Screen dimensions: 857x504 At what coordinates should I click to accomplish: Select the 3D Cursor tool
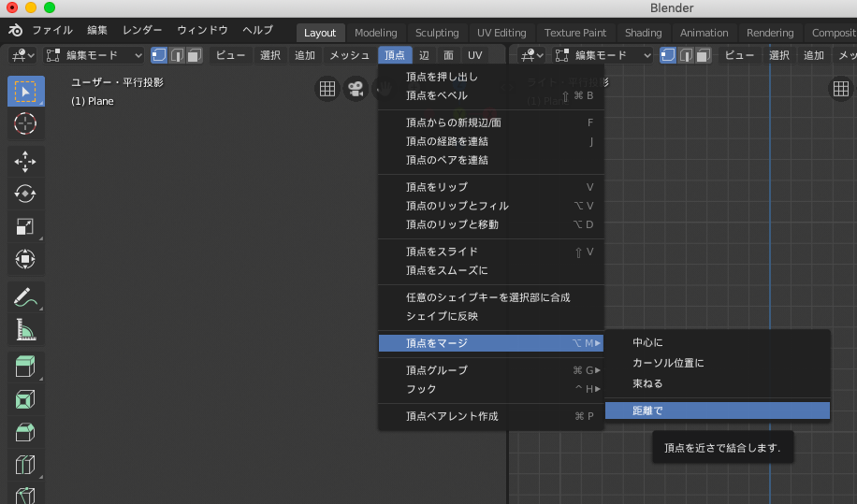(25, 124)
